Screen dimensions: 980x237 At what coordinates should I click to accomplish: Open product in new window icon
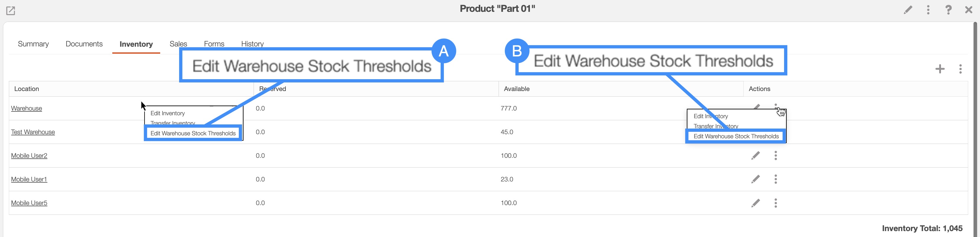coord(11,11)
